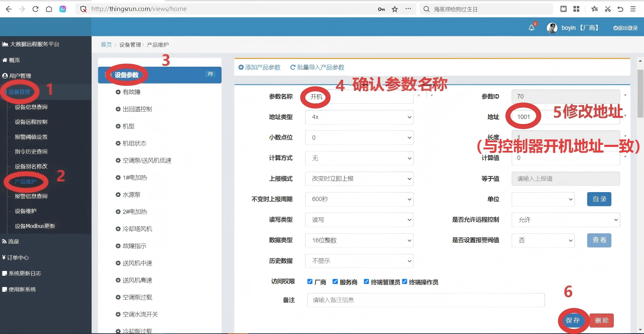Screen dimensions: 644x334
Task: Click the red 删除 button
Action: point(601,321)
